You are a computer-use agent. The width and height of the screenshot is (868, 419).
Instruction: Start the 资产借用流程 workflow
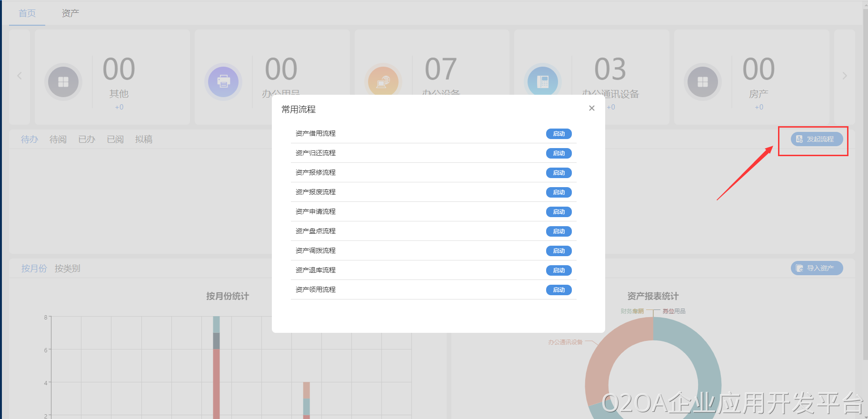(x=559, y=134)
